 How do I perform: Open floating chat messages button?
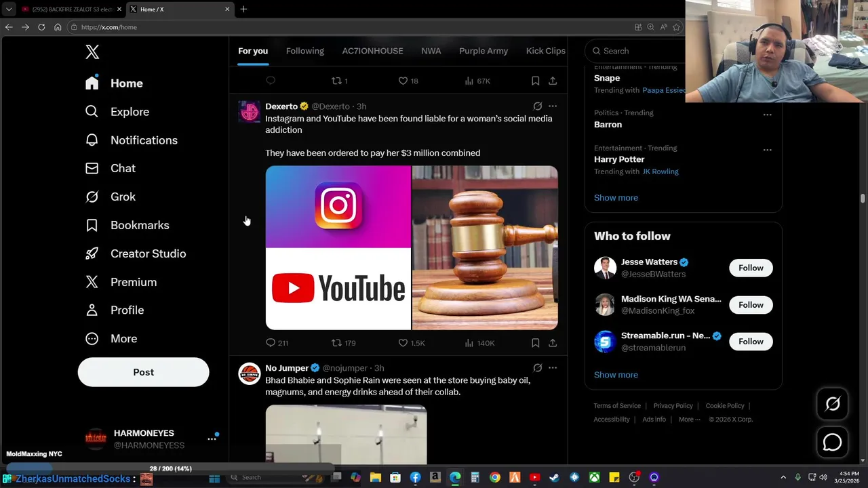pos(832,442)
